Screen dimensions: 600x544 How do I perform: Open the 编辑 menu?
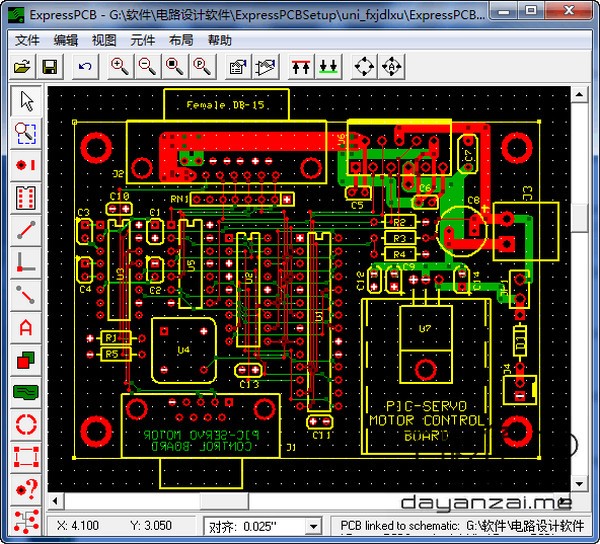pyautogui.click(x=65, y=40)
